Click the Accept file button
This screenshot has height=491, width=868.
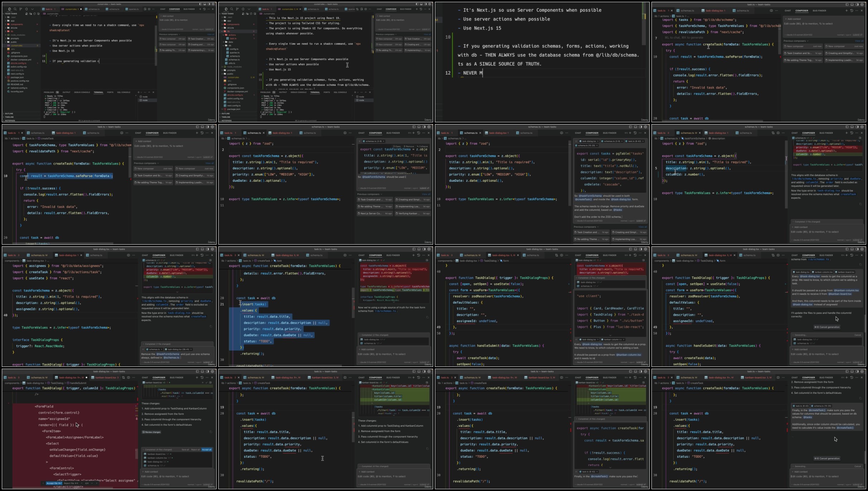(54, 483)
